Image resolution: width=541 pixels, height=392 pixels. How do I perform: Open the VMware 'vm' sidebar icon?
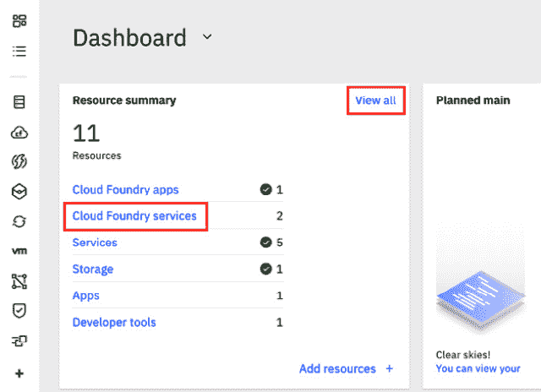[x=19, y=251]
